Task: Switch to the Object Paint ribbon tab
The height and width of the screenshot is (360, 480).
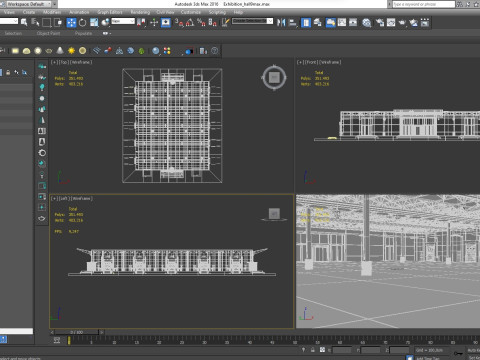Action: tap(48, 33)
